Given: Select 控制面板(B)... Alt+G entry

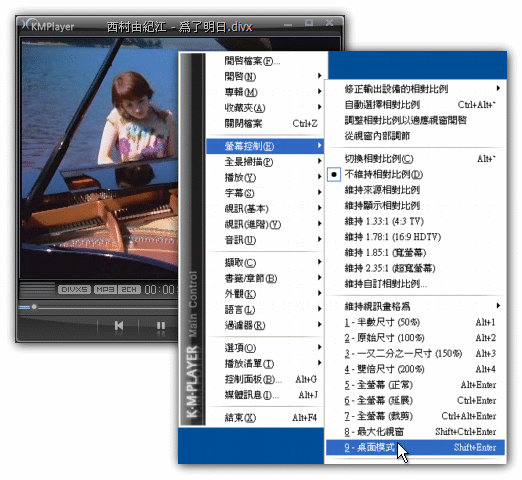Looking at the screenshot, I should pos(265,379).
